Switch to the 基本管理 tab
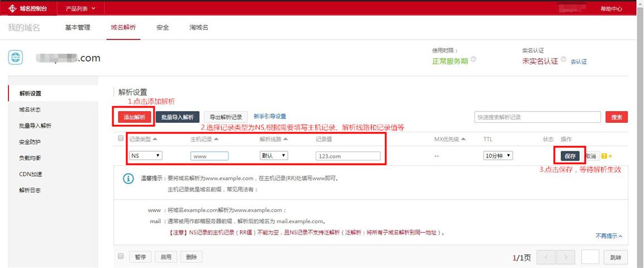This screenshot has width=644, height=268. pos(78,27)
